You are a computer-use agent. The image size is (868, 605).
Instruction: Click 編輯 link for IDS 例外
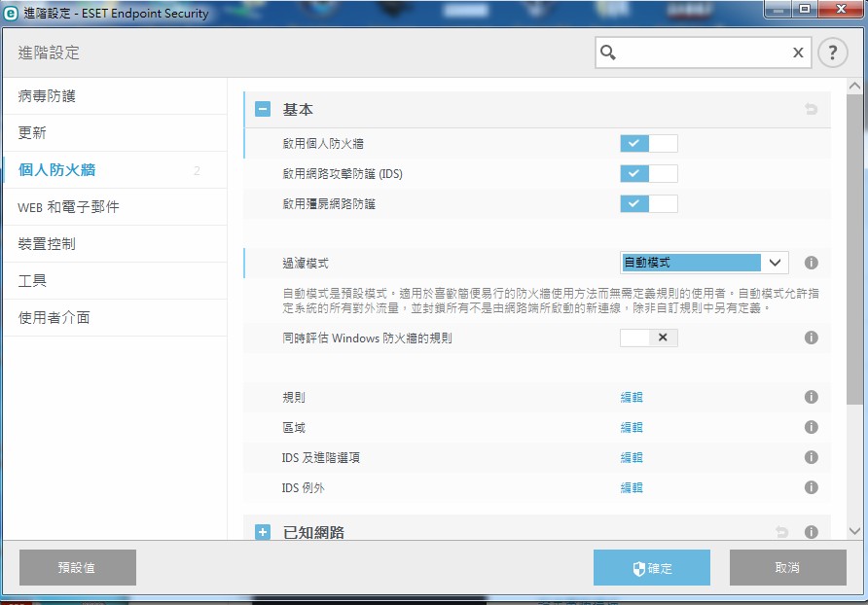(632, 487)
